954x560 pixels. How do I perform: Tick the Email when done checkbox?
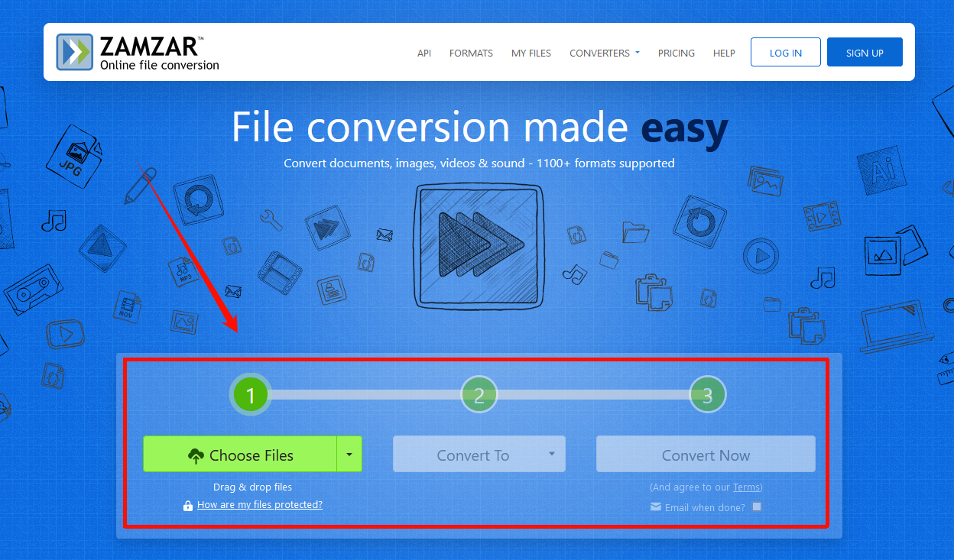(757, 507)
